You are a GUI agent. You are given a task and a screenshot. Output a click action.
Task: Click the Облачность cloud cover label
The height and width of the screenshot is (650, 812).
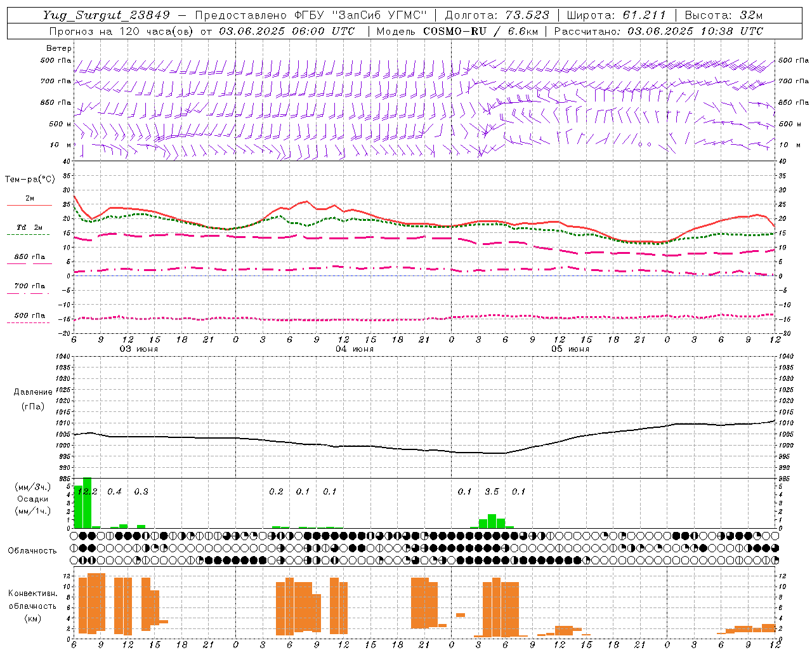(32, 550)
